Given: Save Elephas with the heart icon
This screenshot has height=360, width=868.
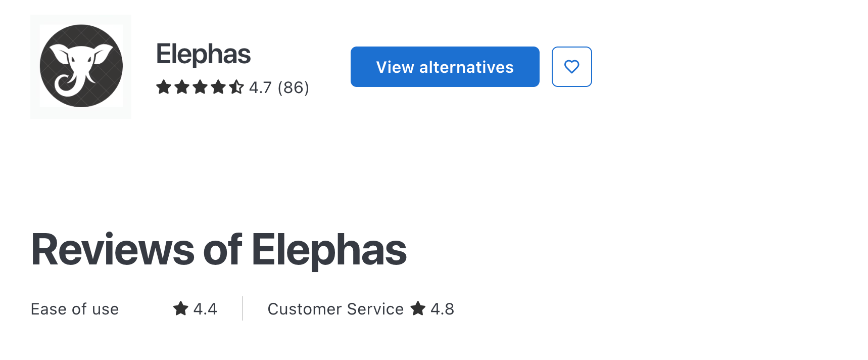Looking at the screenshot, I should click(x=571, y=67).
